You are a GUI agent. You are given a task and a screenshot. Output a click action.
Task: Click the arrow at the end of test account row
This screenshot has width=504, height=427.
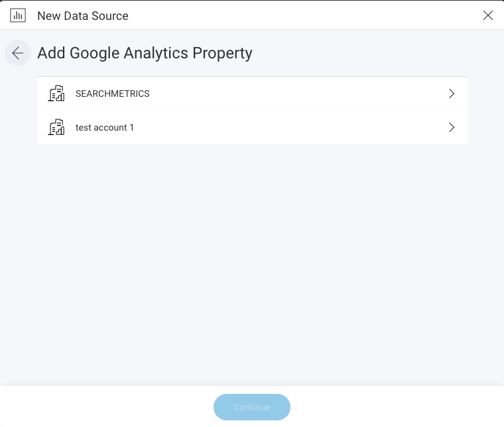click(452, 127)
